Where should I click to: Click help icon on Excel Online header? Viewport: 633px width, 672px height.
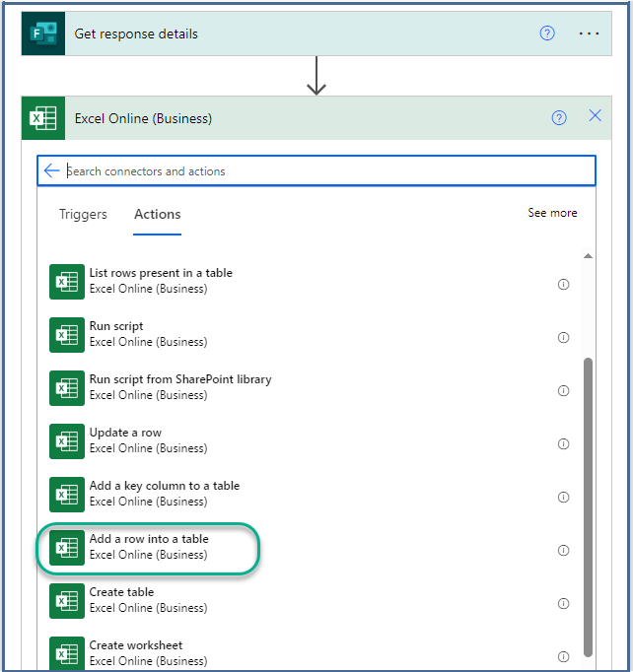[559, 118]
